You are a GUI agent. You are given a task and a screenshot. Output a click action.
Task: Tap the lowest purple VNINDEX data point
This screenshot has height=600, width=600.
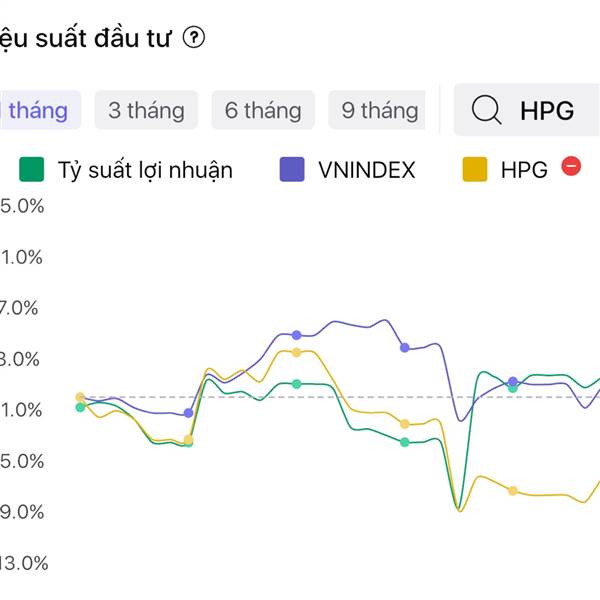point(188,413)
